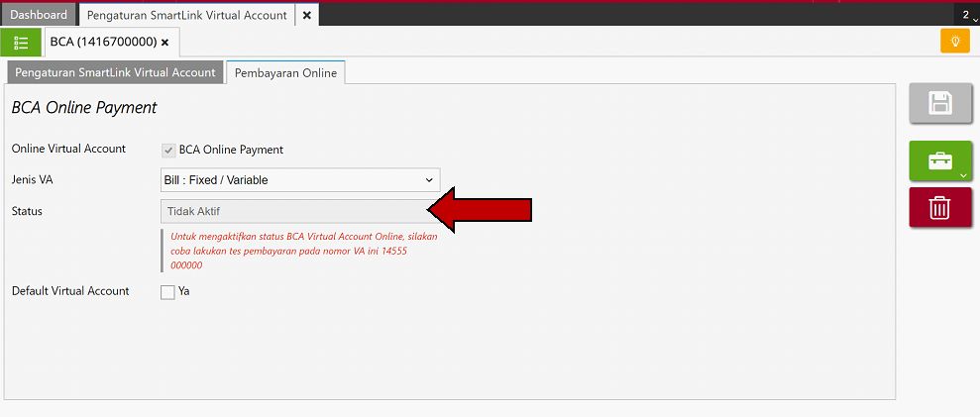Click the Status label
The image size is (980, 417).
pyautogui.click(x=27, y=211)
